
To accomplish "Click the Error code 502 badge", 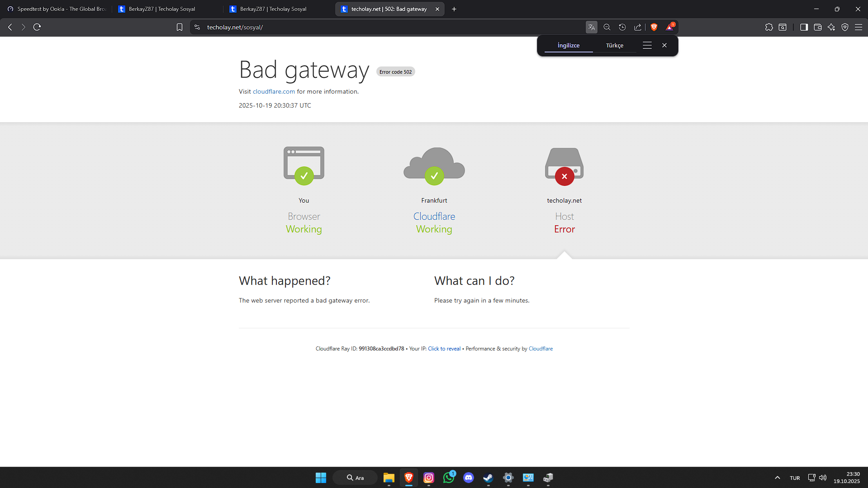I will pyautogui.click(x=396, y=72).
